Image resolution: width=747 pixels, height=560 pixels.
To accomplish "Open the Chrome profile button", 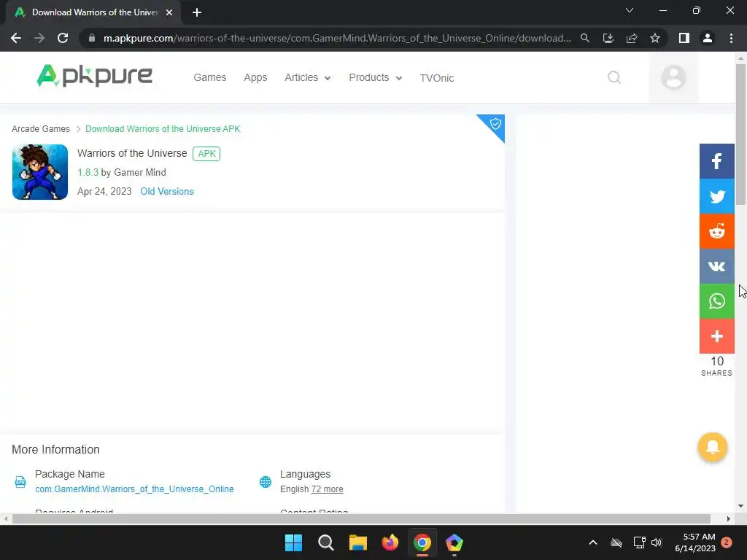I will point(708,38).
